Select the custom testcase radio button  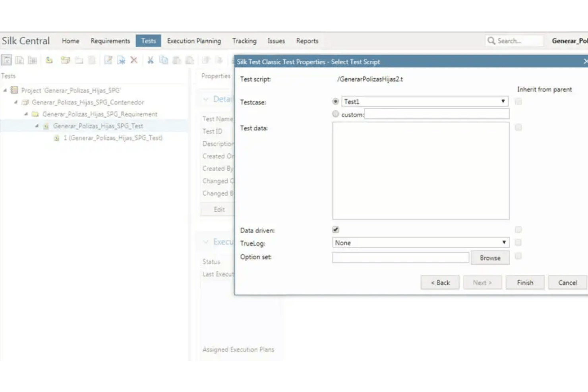(x=336, y=114)
